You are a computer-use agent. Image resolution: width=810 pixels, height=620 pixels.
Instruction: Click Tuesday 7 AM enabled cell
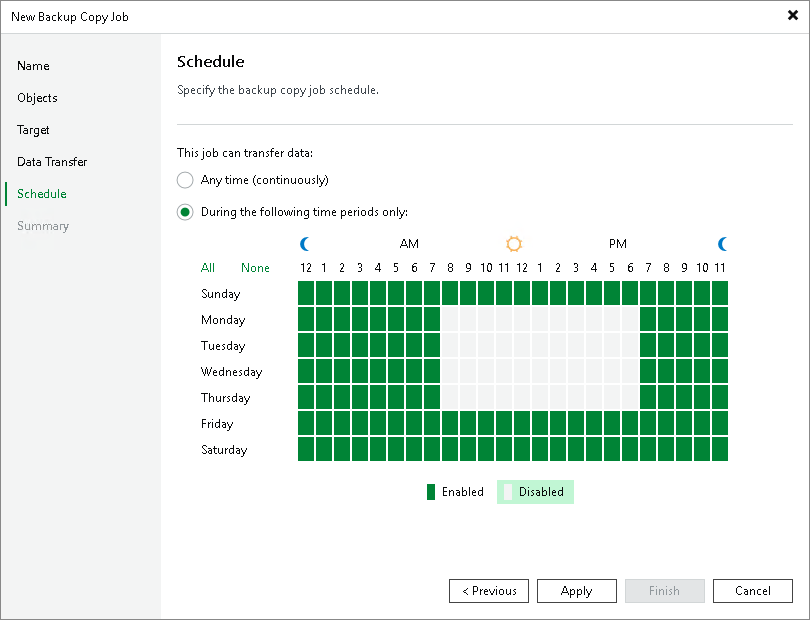tap(432, 345)
